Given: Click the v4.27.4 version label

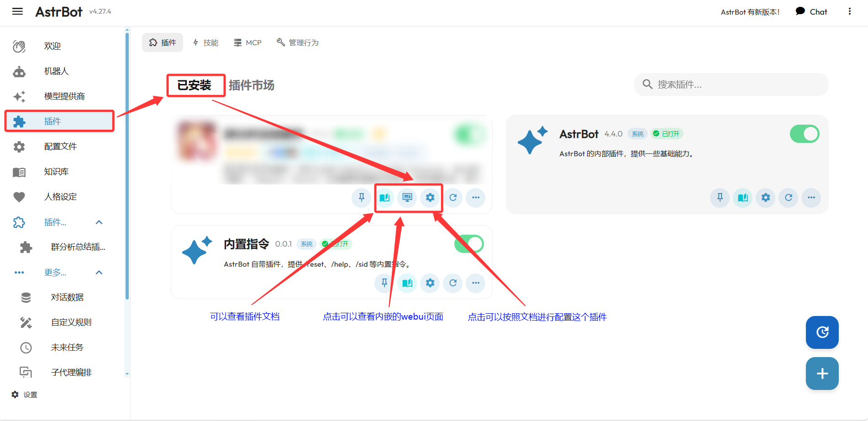Looking at the screenshot, I should (x=100, y=11).
